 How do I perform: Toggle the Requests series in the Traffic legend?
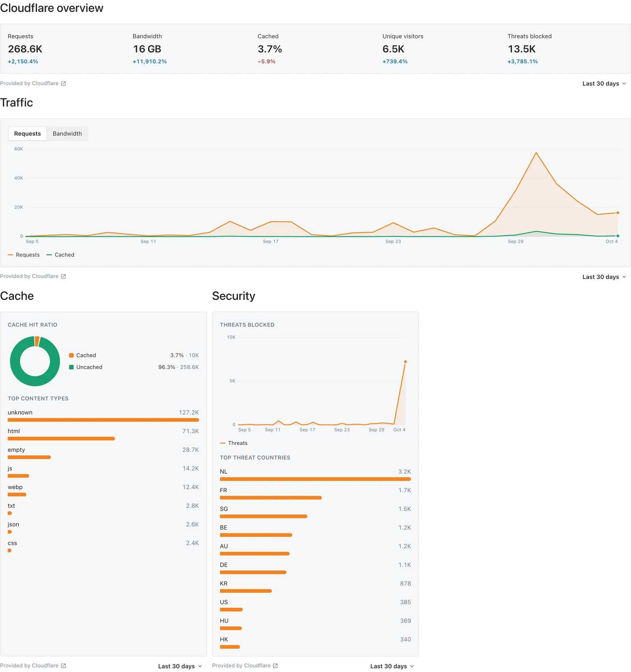[24, 255]
